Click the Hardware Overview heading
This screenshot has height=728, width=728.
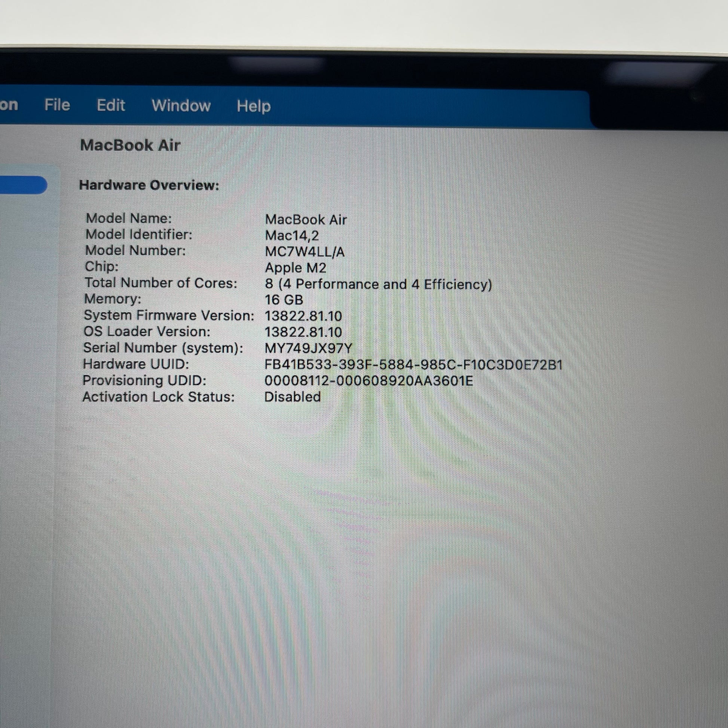pyautogui.click(x=149, y=185)
